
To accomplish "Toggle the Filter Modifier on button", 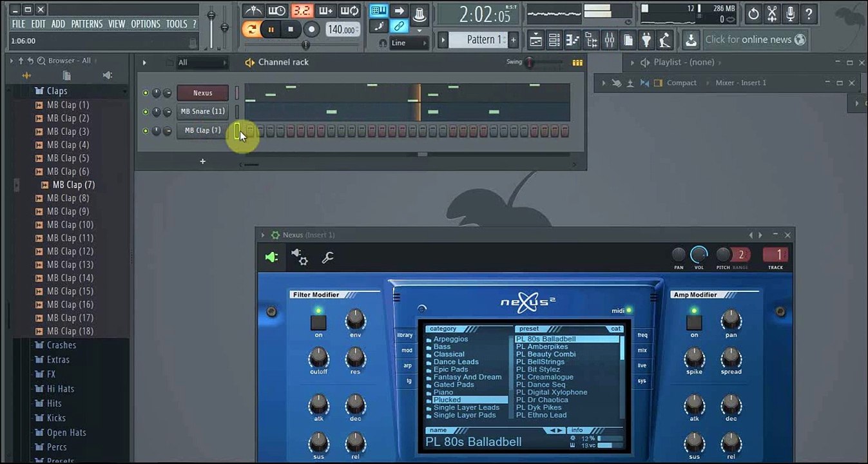I will (318, 323).
